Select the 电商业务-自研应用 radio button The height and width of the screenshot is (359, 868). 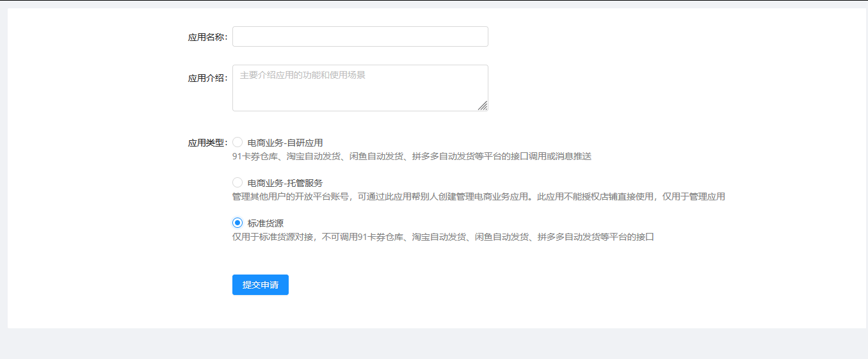(x=237, y=142)
